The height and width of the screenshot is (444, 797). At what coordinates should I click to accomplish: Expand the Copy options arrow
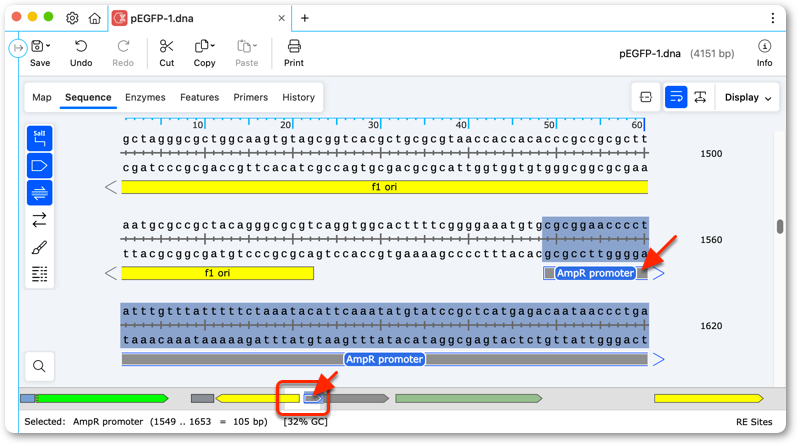click(x=212, y=46)
